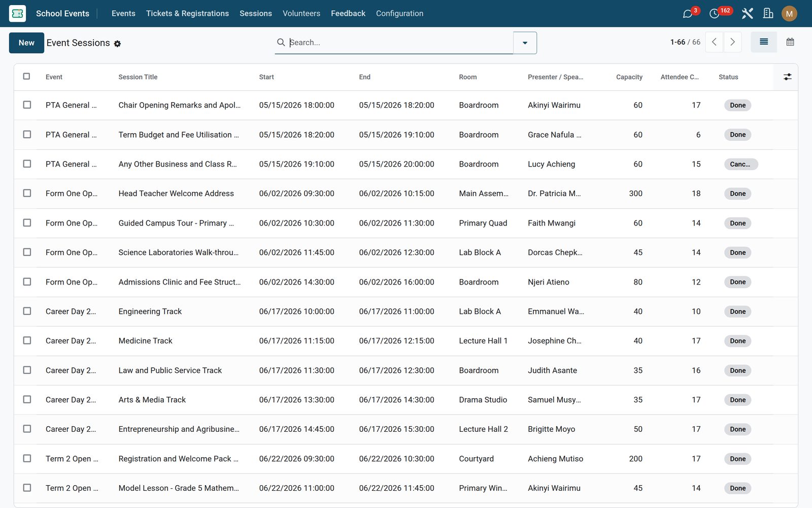Select all sessions with header checkbox
This screenshot has width=812, height=508.
tap(27, 76)
